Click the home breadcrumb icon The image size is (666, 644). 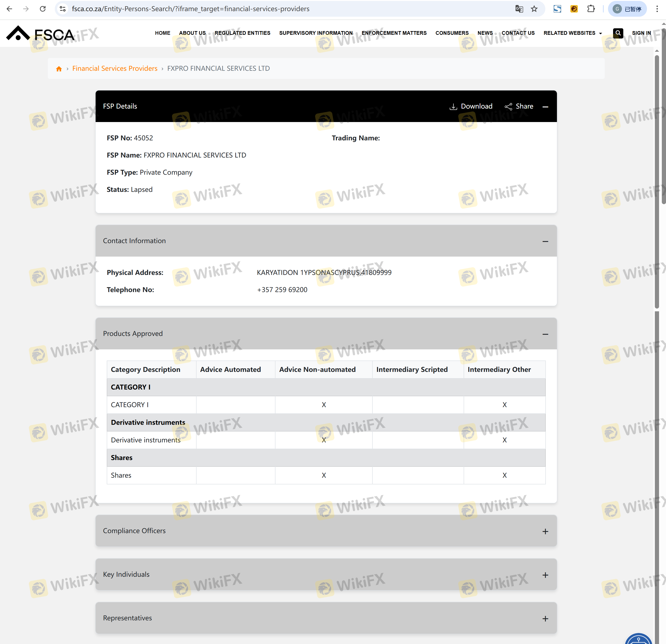[59, 69]
